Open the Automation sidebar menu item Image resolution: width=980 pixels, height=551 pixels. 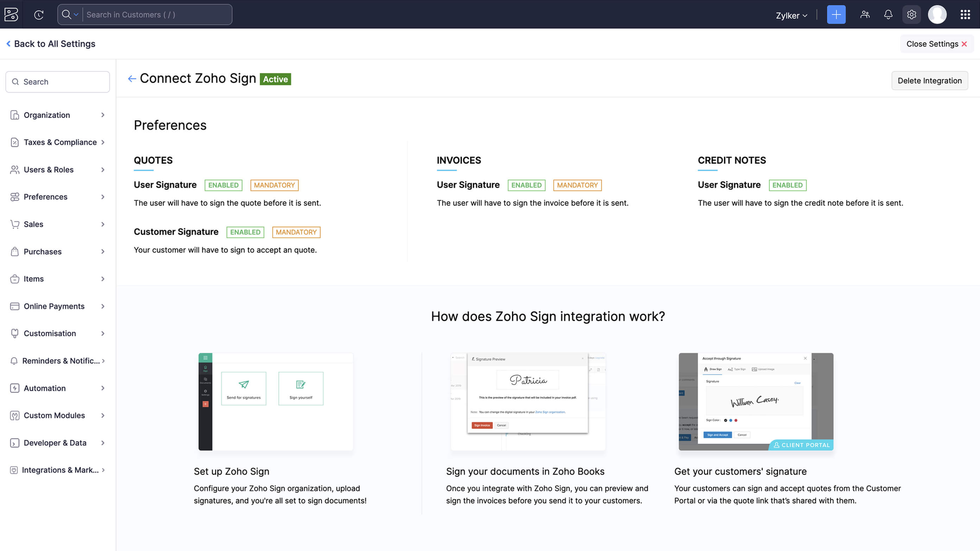[57, 388]
